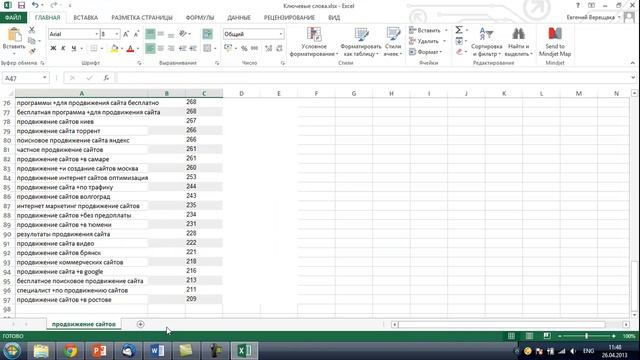Increase font size with the large A icon
The image size is (640, 360).
[126, 34]
